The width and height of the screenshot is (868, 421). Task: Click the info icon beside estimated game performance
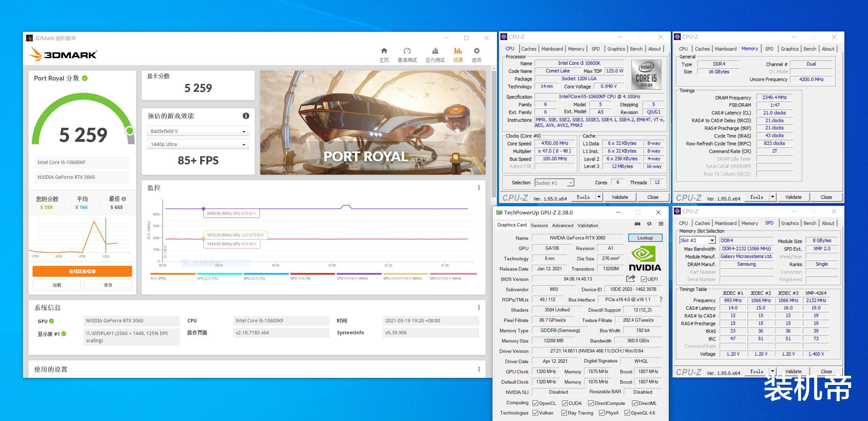[246, 116]
